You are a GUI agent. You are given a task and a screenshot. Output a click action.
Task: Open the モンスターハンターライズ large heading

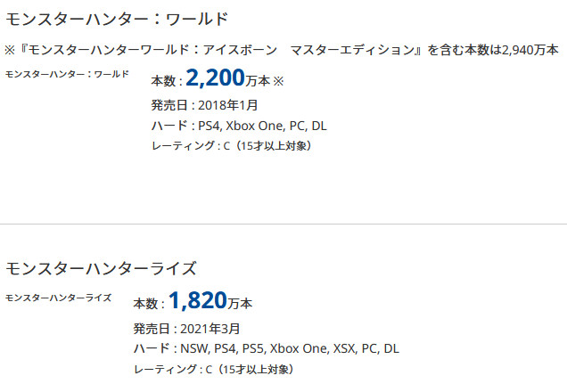pyautogui.click(x=101, y=268)
